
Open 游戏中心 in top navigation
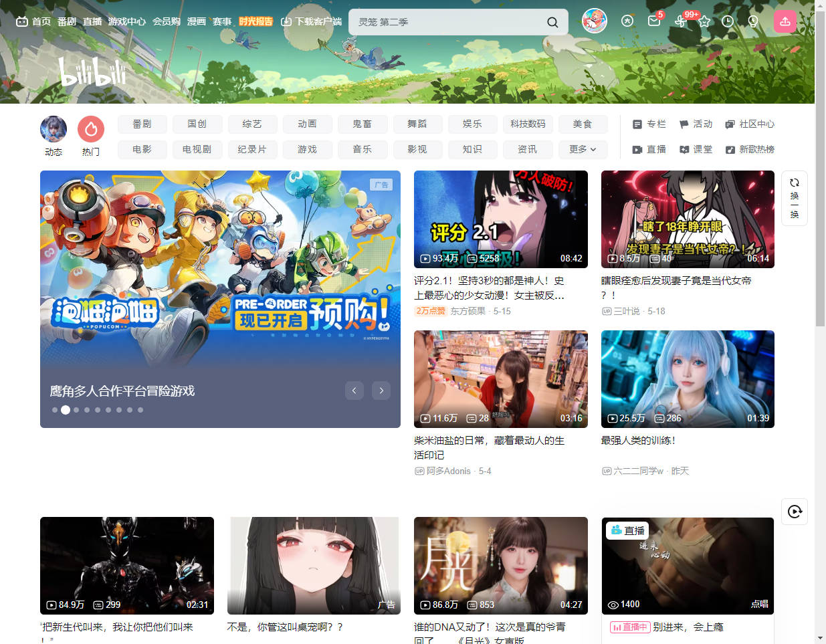click(x=127, y=21)
